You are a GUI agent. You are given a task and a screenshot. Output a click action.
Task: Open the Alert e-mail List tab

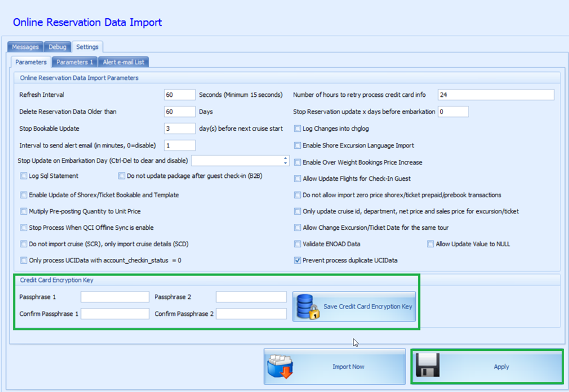(x=123, y=62)
